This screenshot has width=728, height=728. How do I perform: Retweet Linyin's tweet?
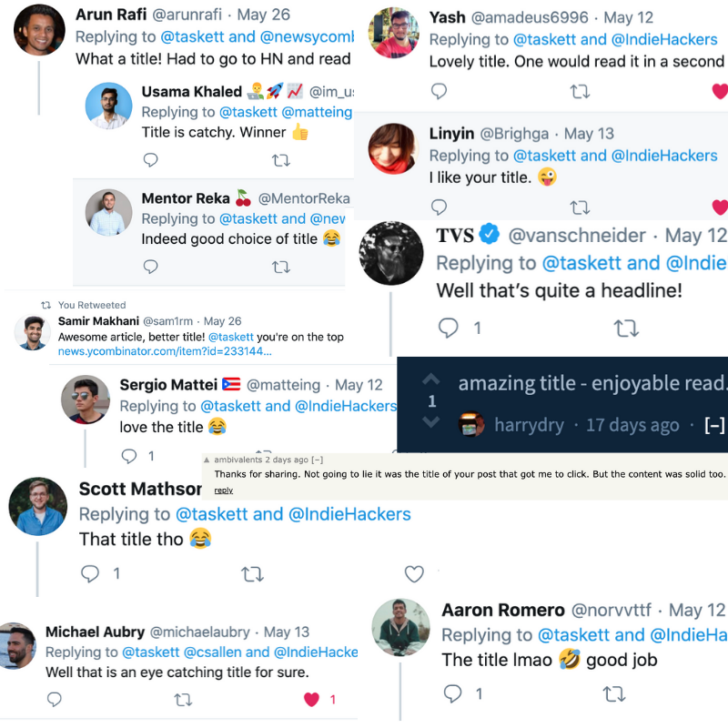(x=580, y=207)
